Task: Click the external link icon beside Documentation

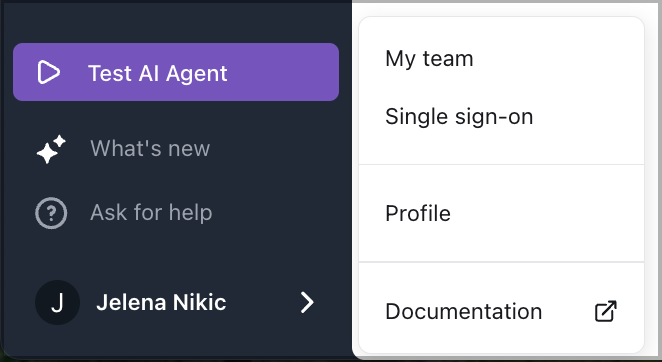Action: 605,311
